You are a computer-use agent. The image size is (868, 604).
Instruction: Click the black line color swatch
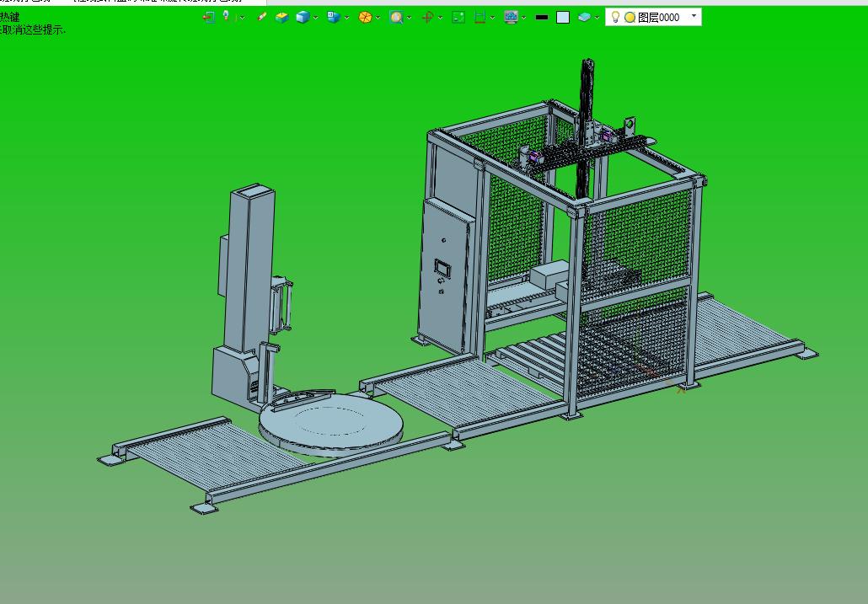pyautogui.click(x=542, y=17)
